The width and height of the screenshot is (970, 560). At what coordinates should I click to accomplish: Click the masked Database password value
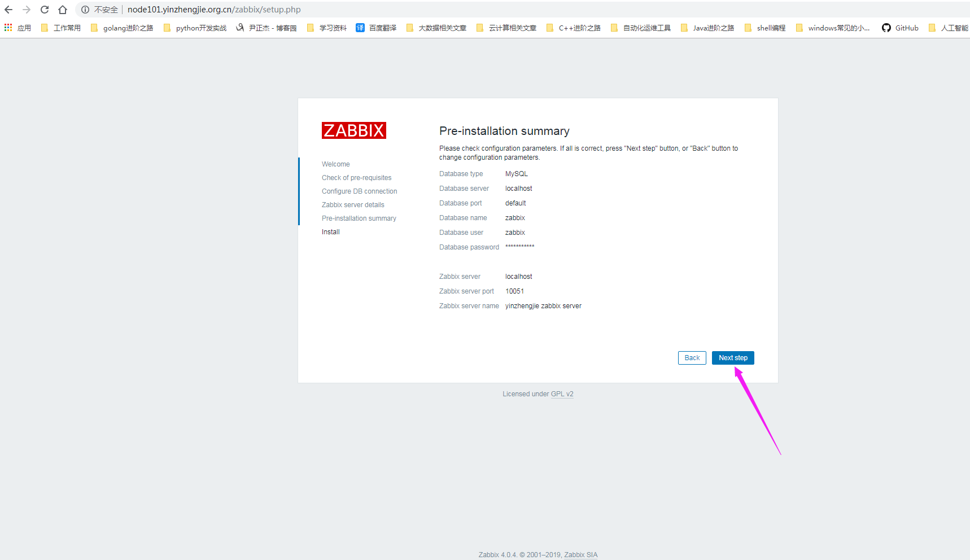pos(520,247)
